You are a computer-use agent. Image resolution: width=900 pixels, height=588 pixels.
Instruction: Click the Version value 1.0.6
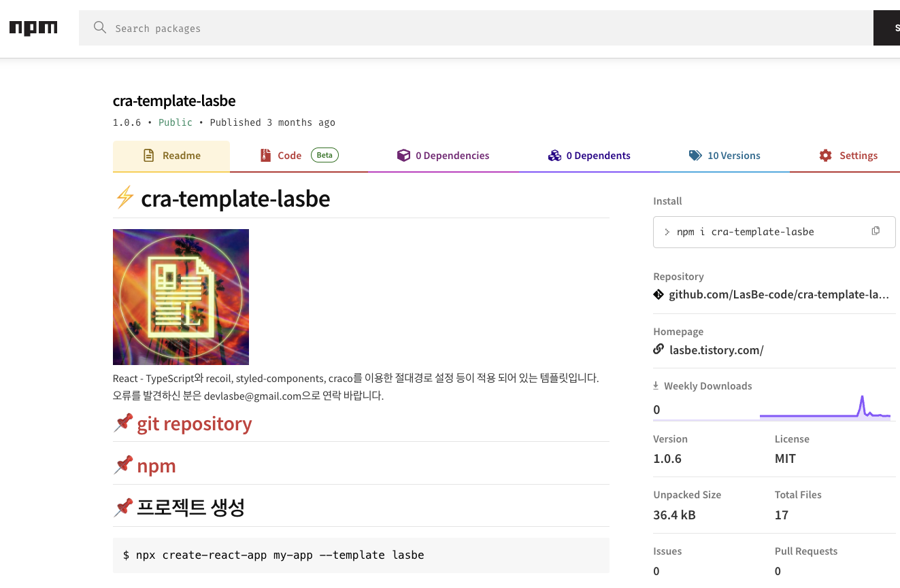tap(667, 458)
